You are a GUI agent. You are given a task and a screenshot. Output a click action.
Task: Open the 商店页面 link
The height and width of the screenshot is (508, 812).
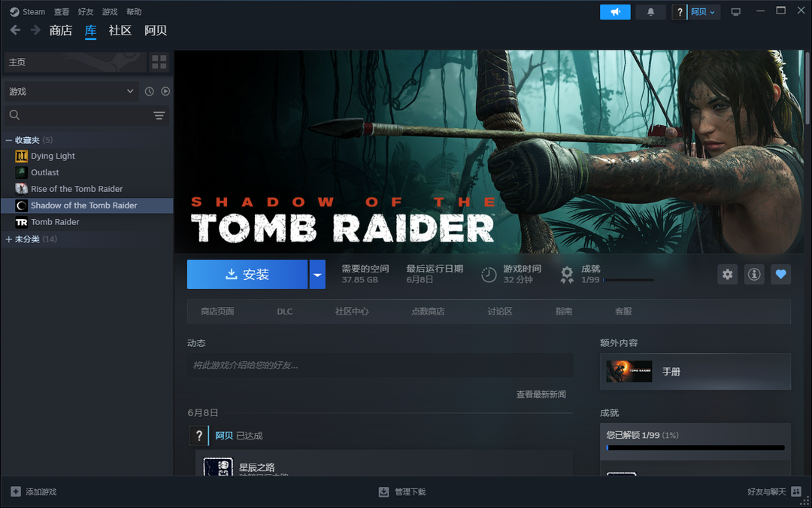point(217,312)
